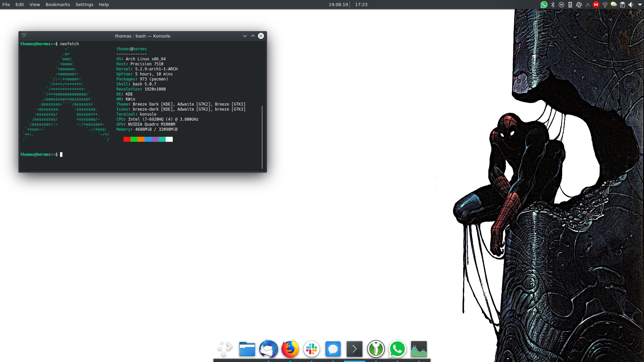Click WhatsApp icon in system tray
The image size is (644, 362).
pyautogui.click(x=544, y=5)
